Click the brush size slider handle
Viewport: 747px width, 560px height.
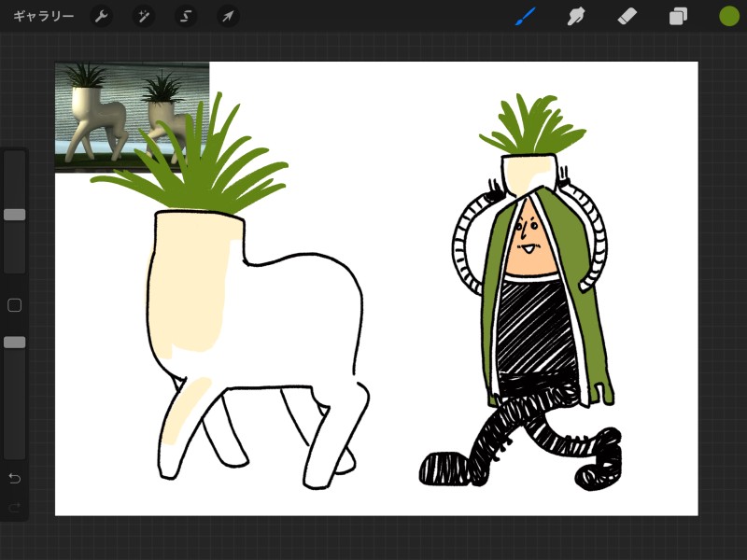pos(15,215)
